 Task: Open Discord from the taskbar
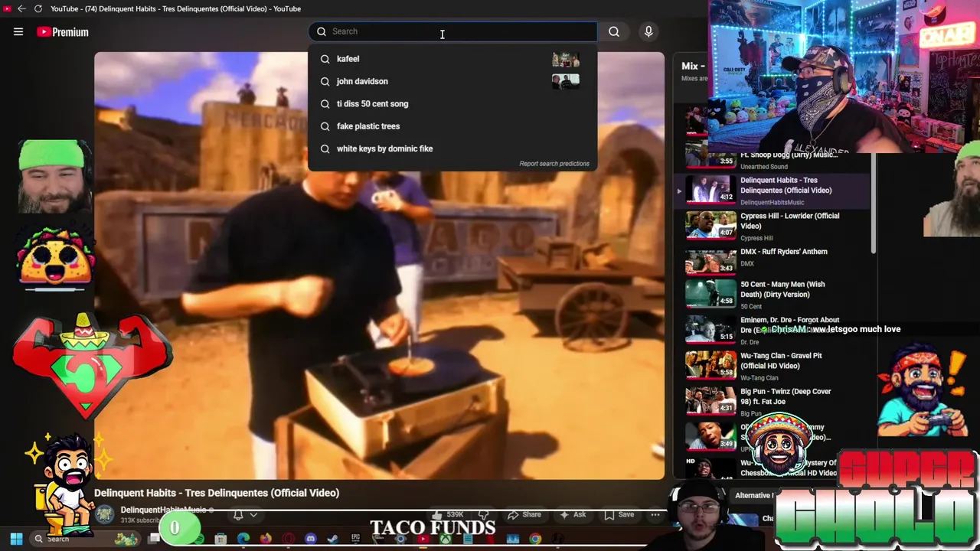tap(310, 539)
